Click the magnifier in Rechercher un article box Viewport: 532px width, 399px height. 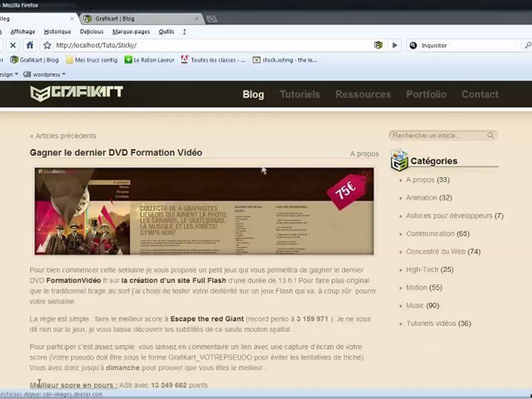(490, 136)
